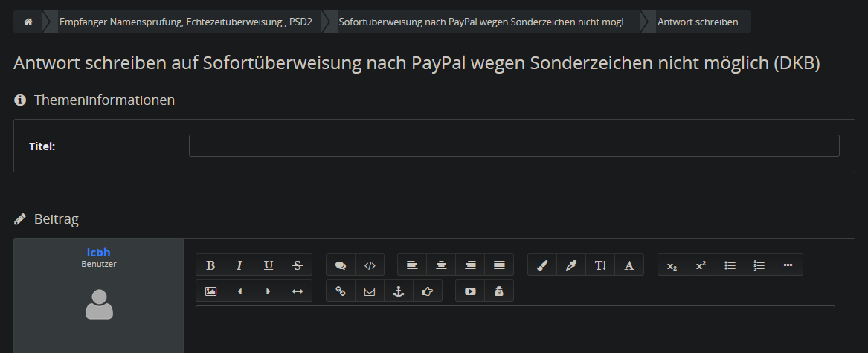Insert a hyperlink with the chain icon
The height and width of the screenshot is (353, 868).
pyautogui.click(x=341, y=291)
